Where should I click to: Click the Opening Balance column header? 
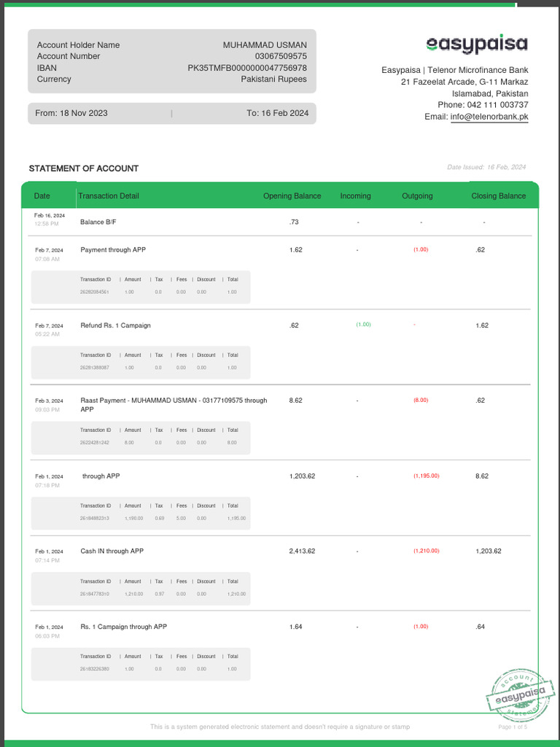tap(292, 196)
